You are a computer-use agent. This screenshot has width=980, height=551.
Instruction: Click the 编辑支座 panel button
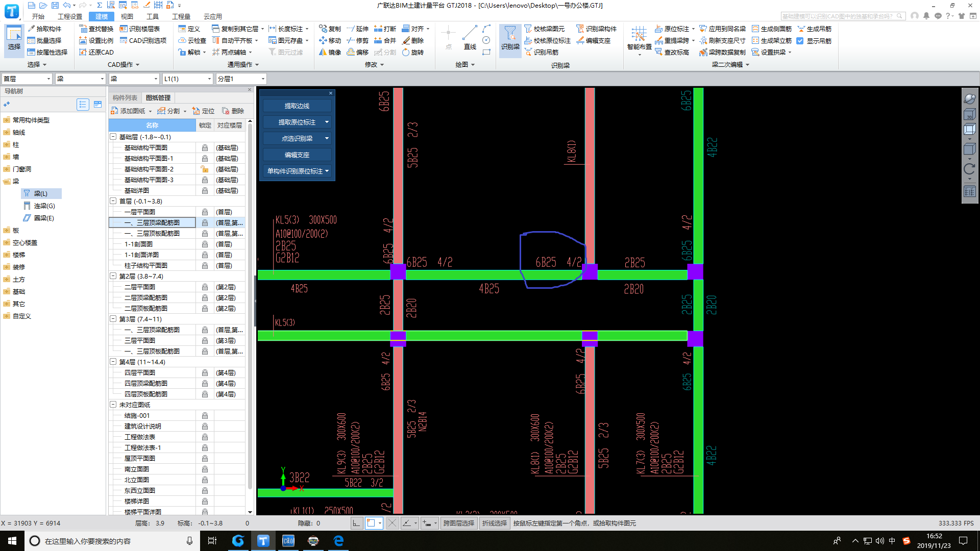(297, 155)
